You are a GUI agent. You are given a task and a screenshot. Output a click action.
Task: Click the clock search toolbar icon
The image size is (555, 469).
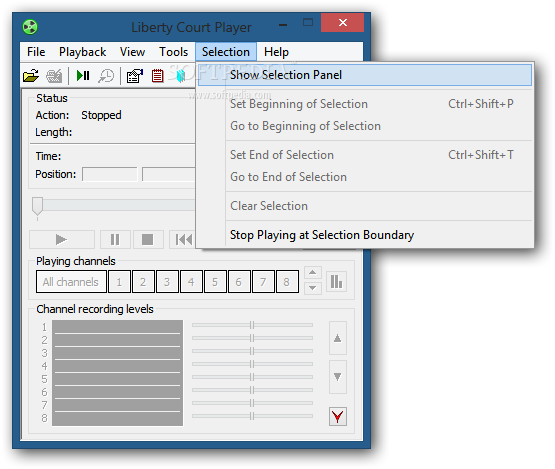(106, 75)
